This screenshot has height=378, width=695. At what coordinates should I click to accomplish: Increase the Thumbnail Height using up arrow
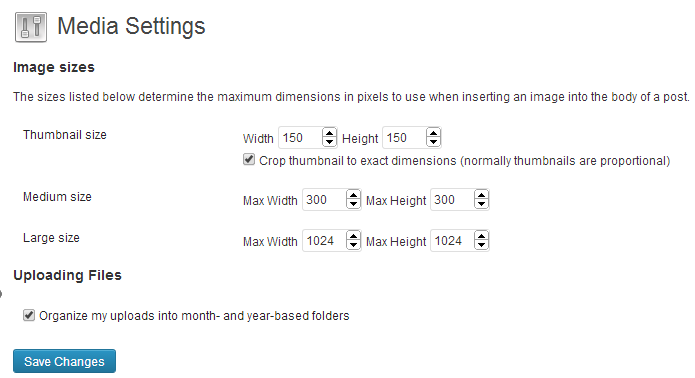click(433, 132)
